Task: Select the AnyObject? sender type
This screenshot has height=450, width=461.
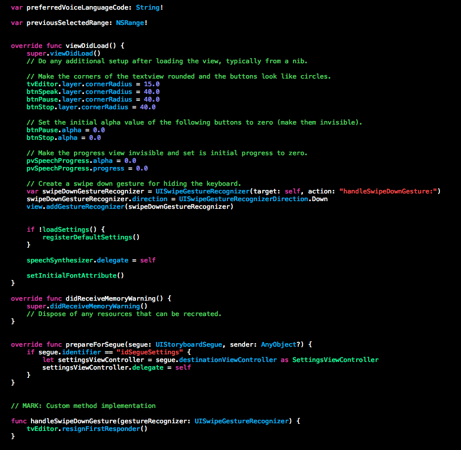Action: click(x=280, y=344)
